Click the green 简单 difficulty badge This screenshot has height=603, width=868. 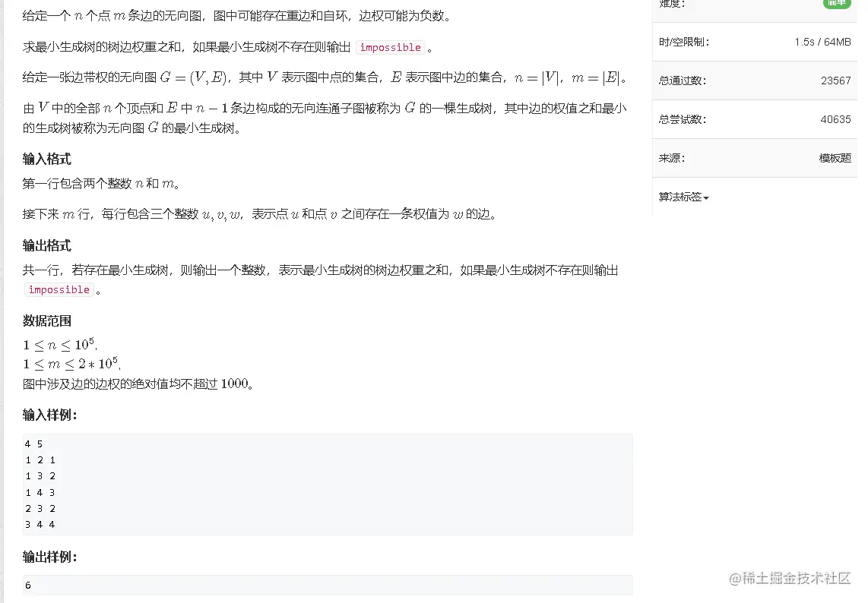pos(836,3)
